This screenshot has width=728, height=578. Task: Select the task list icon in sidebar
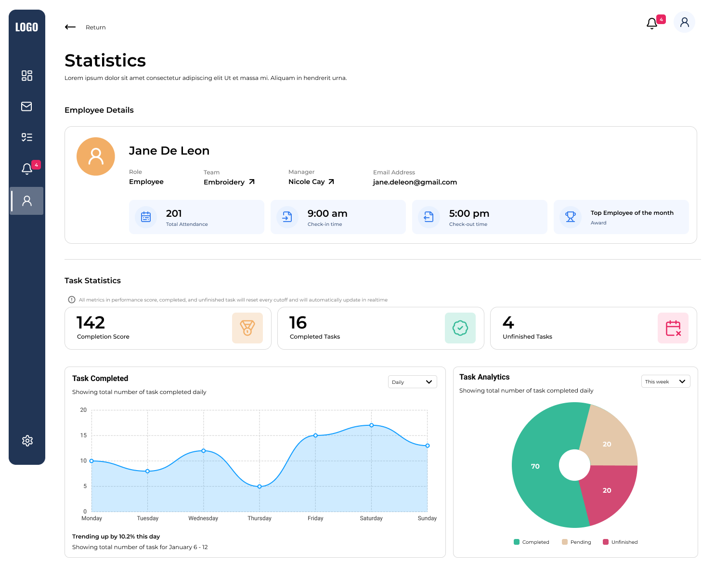point(27,137)
